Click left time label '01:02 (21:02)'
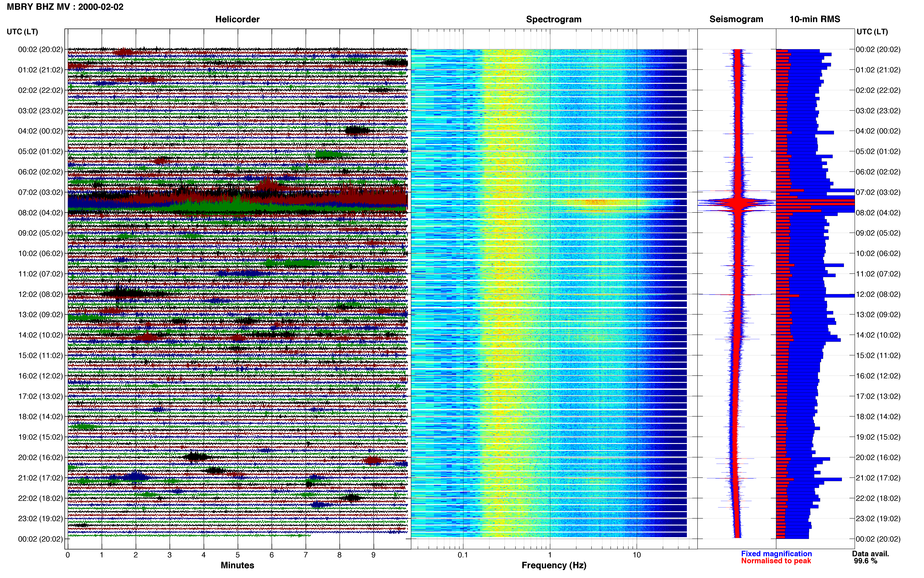 point(40,70)
